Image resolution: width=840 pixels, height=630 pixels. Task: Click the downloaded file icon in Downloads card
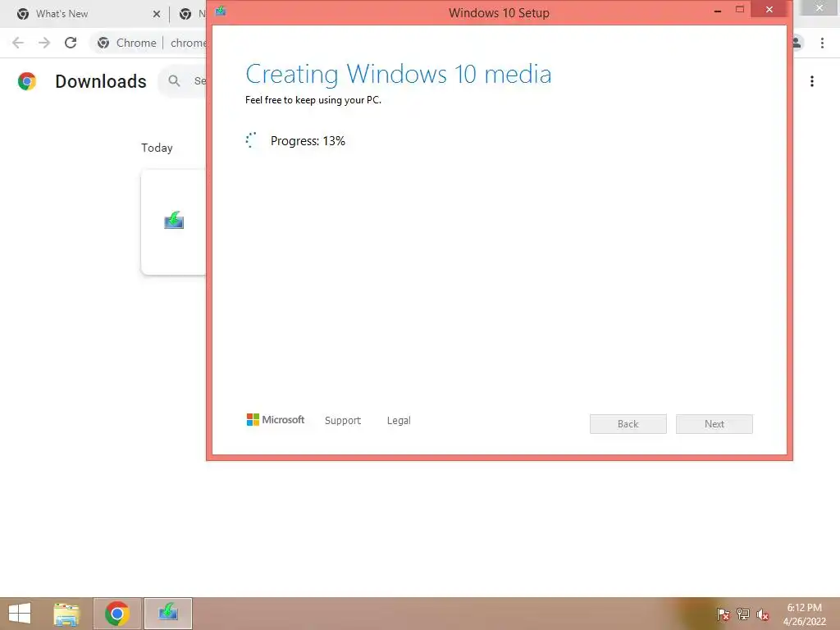pyautogui.click(x=174, y=220)
